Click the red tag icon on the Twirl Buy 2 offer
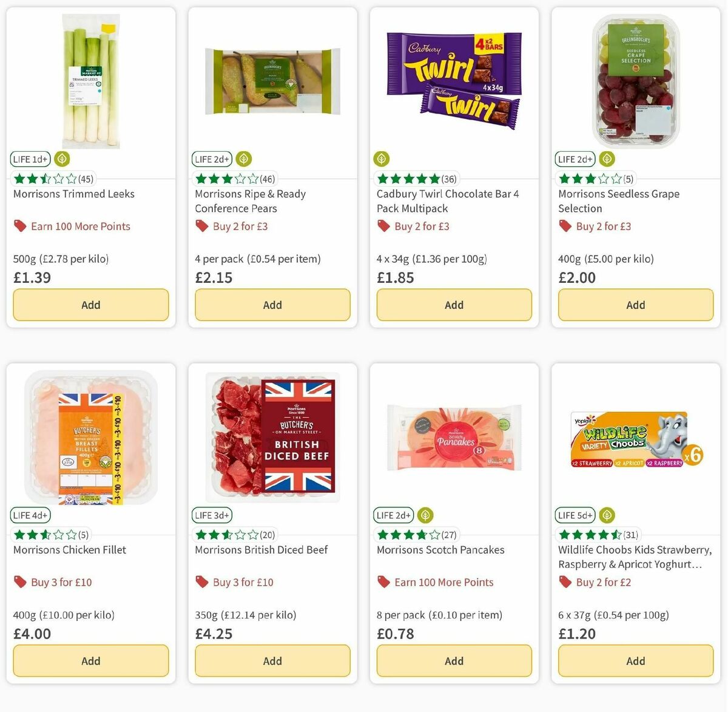The width and height of the screenshot is (728, 712). click(x=383, y=225)
